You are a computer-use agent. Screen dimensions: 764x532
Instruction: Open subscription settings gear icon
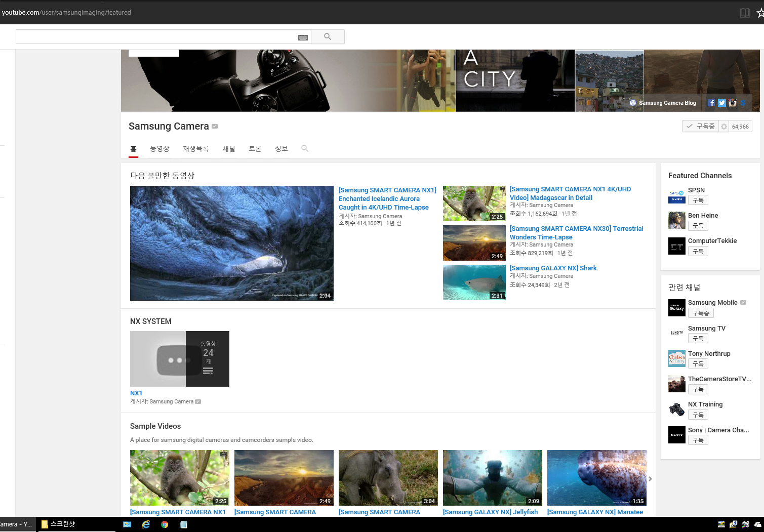coord(724,127)
